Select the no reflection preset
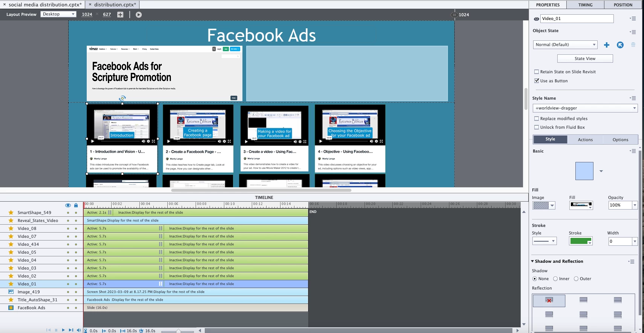 [549, 301]
